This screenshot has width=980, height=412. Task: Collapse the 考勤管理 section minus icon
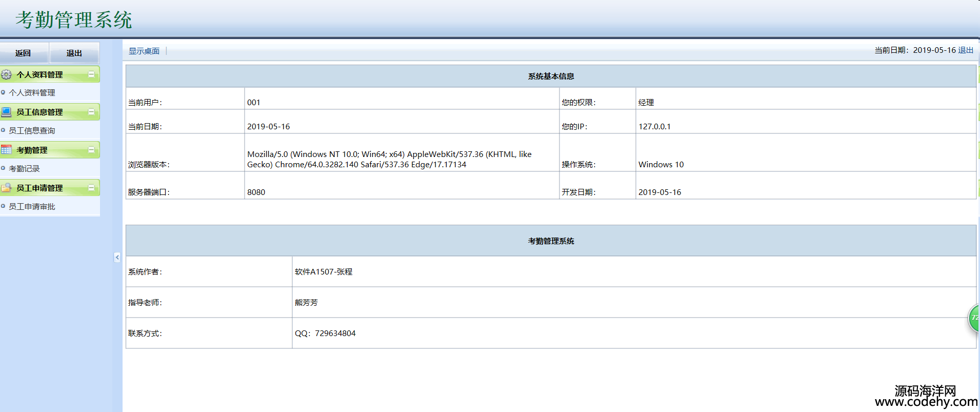click(x=91, y=150)
